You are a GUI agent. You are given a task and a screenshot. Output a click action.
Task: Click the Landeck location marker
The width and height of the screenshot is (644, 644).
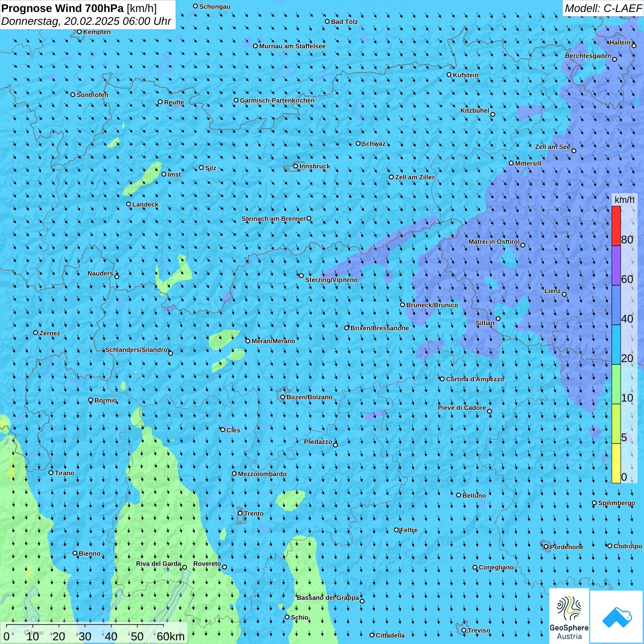tap(129, 204)
